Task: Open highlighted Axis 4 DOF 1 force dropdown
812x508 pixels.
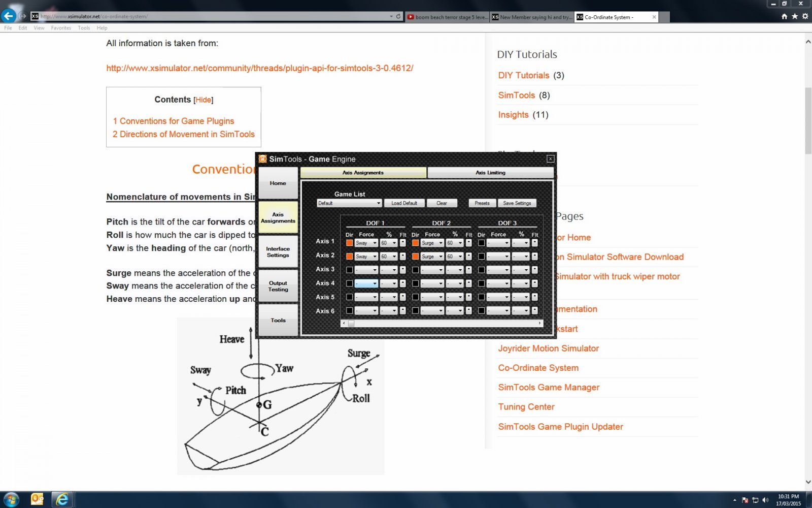Action: (366, 283)
